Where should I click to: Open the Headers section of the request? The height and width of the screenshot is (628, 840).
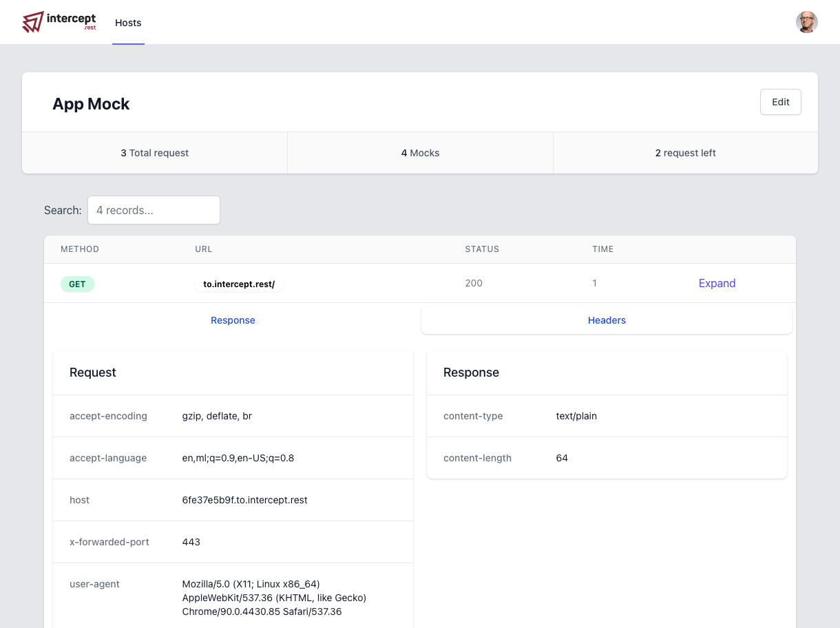607,320
